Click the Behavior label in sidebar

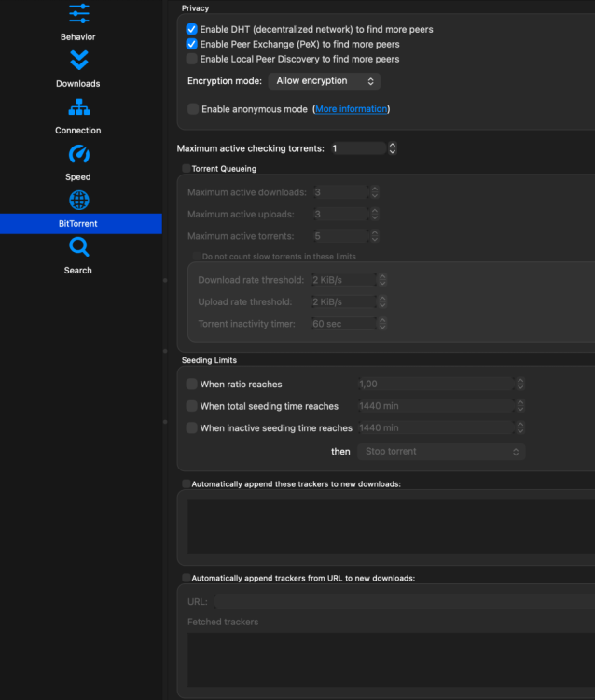tap(78, 37)
